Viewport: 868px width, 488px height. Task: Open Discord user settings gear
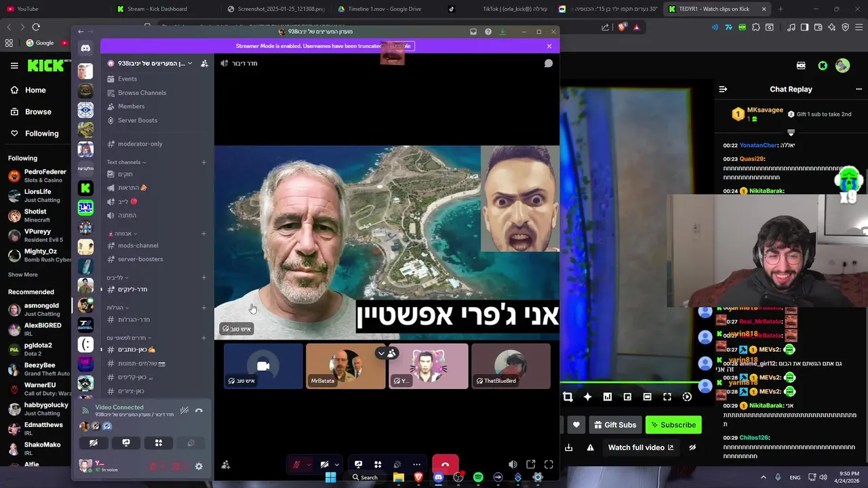[199, 466]
